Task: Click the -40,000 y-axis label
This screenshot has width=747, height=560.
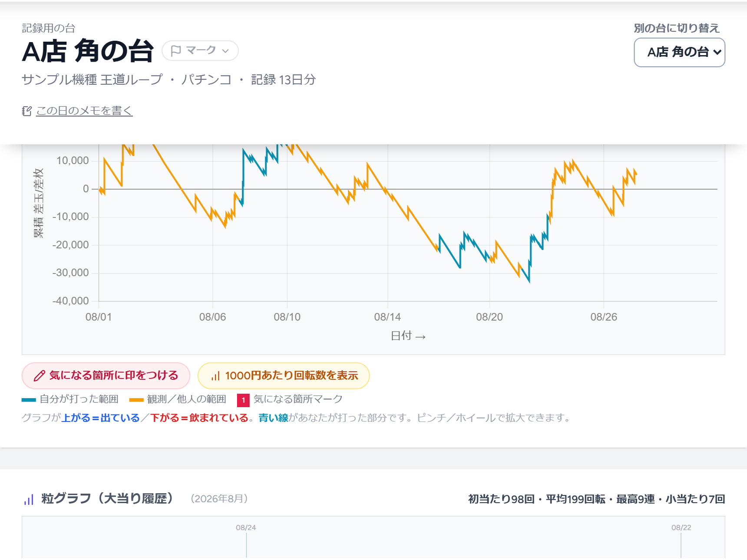Action: coord(70,301)
